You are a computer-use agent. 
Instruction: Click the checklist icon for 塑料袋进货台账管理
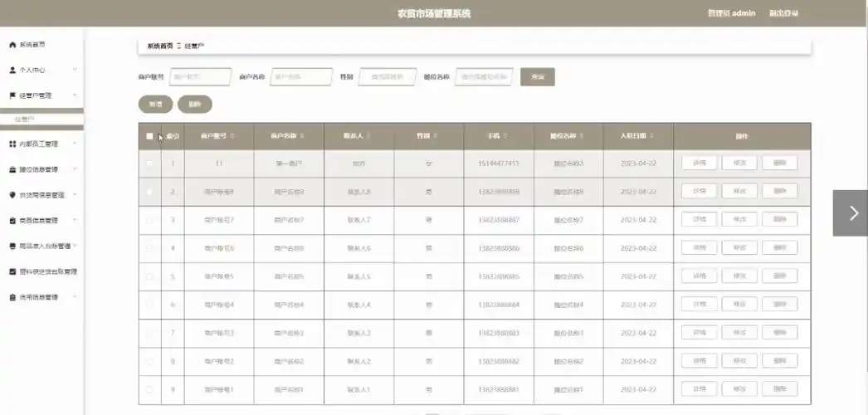click(12, 271)
